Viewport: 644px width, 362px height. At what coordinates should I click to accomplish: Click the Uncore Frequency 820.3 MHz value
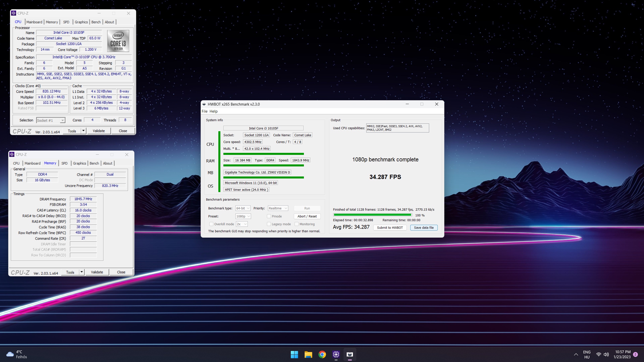(x=110, y=186)
